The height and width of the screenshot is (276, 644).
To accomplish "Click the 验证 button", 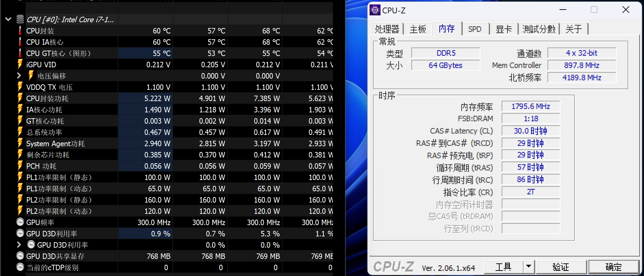I will [561, 266].
